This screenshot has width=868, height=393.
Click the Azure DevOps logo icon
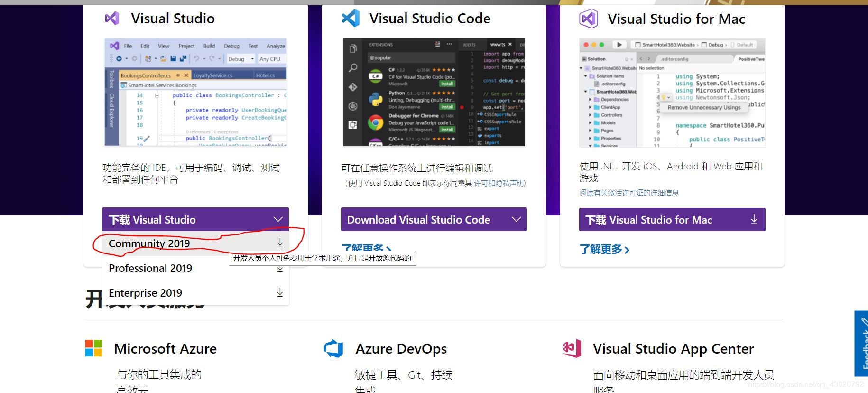coord(333,349)
